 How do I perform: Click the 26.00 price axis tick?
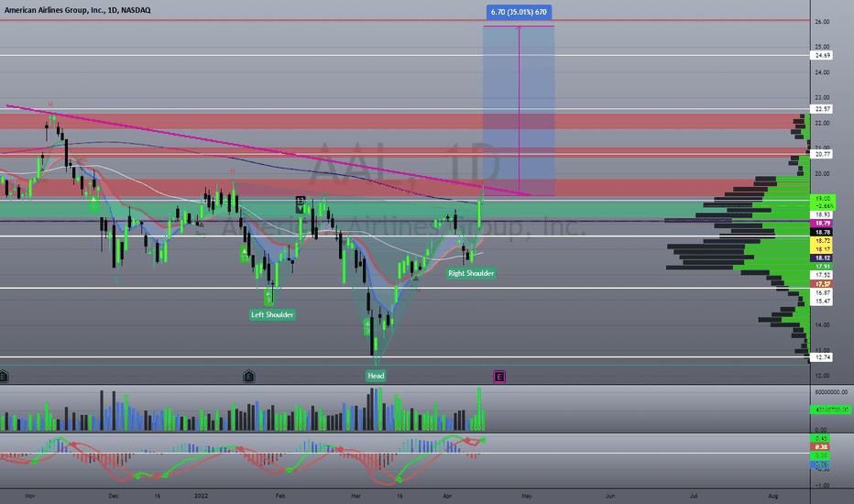tap(823, 22)
